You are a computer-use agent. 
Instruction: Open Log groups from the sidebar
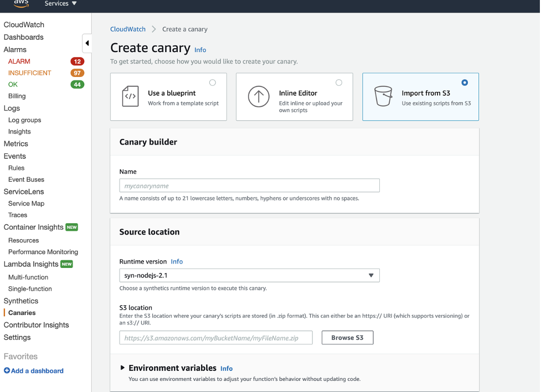tap(24, 120)
